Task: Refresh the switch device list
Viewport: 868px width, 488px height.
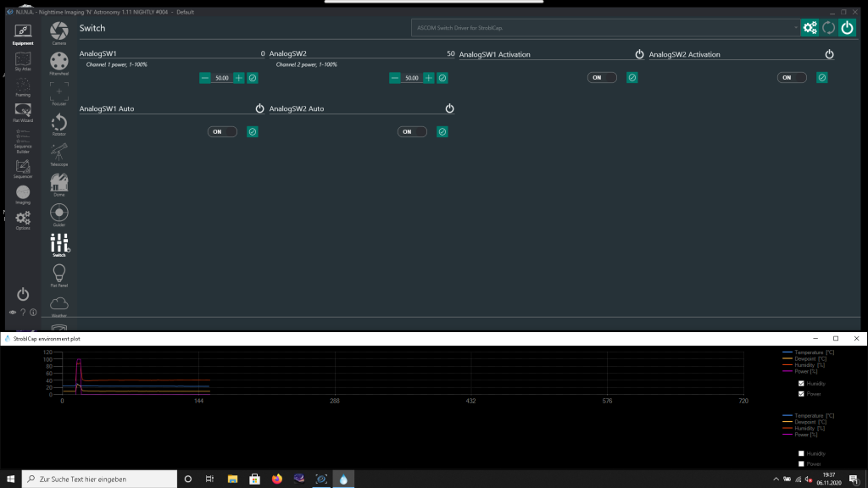Action: (828, 28)
